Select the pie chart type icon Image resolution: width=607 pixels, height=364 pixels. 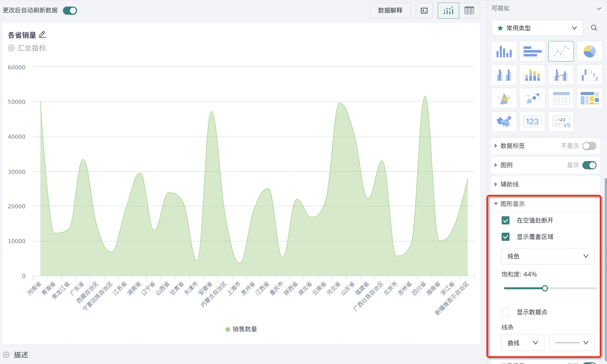589,51
